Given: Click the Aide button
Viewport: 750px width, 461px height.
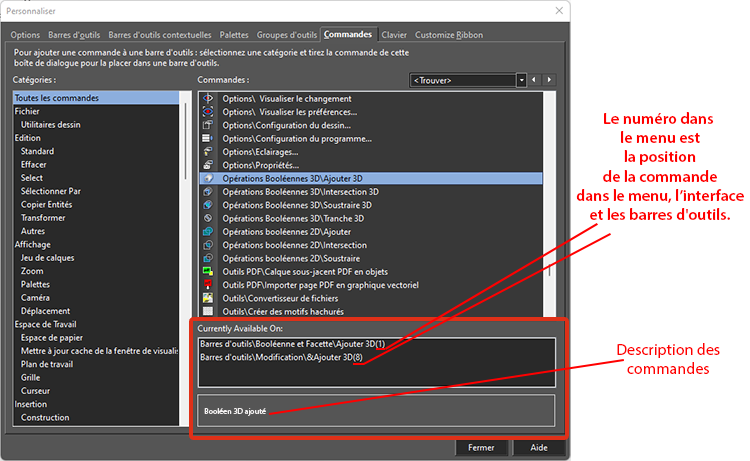Looking at the screenshot, I should coord(539,448).
